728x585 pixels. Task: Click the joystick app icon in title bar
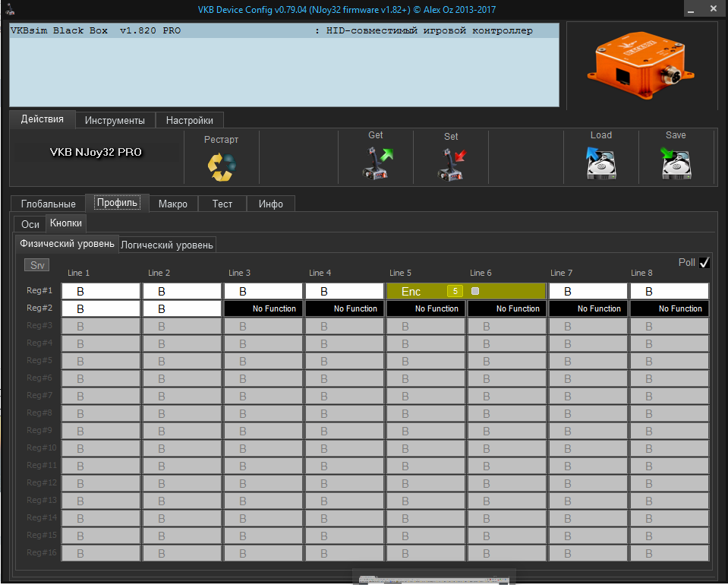tap(10, 9)
